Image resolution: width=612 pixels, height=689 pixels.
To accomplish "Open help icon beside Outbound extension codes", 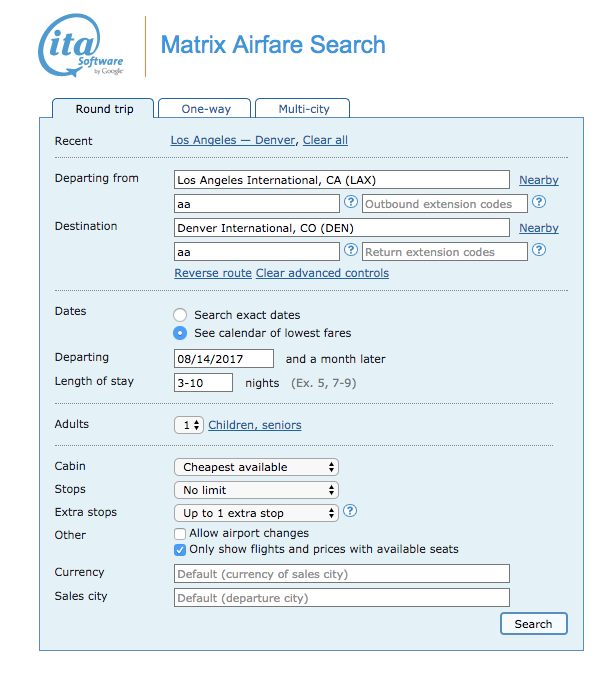I will tap(539, 202).
